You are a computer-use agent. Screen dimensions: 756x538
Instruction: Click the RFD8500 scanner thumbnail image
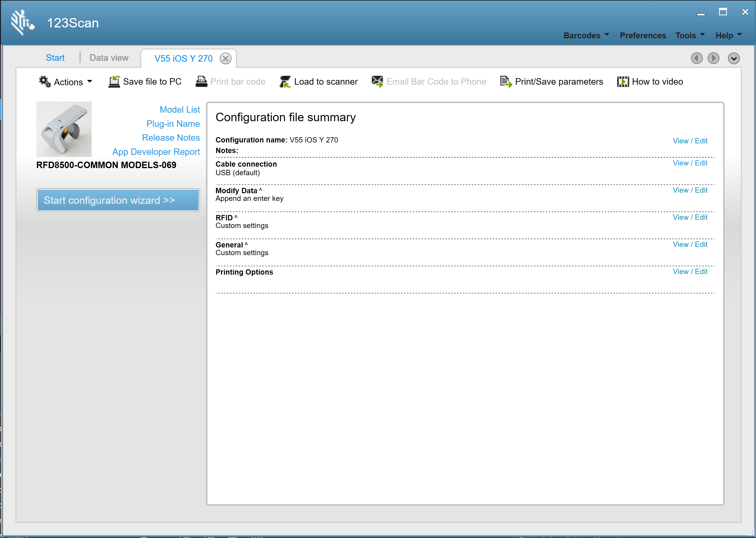click(64, 129)
